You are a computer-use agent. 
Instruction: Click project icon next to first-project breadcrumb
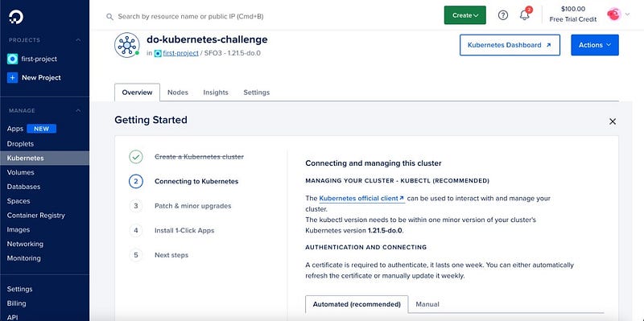pyautogui.click(x=157, y=53)
